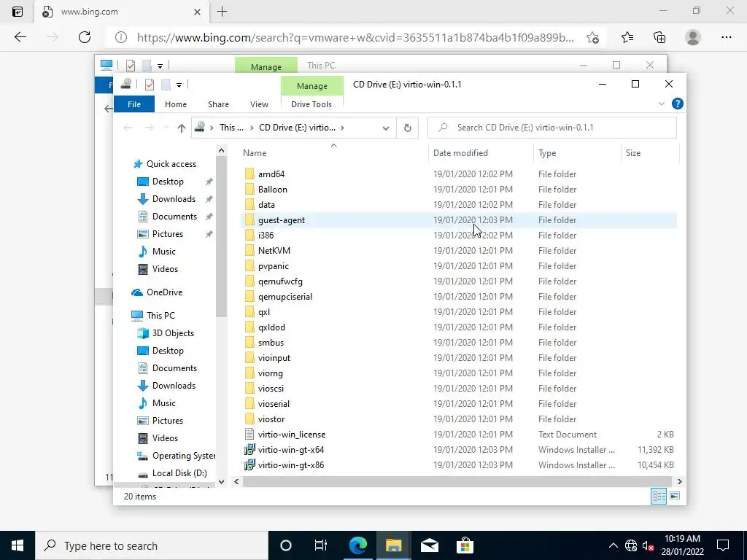The image size is (747, 560).
Task: Open the Share ribbon tab
Action: click(218, 104)
